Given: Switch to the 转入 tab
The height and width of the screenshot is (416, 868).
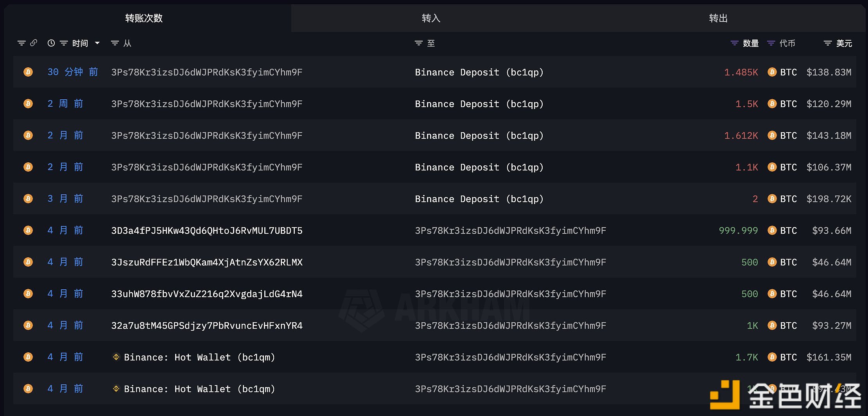Looking at the screenshot, I should coord(431,18).
